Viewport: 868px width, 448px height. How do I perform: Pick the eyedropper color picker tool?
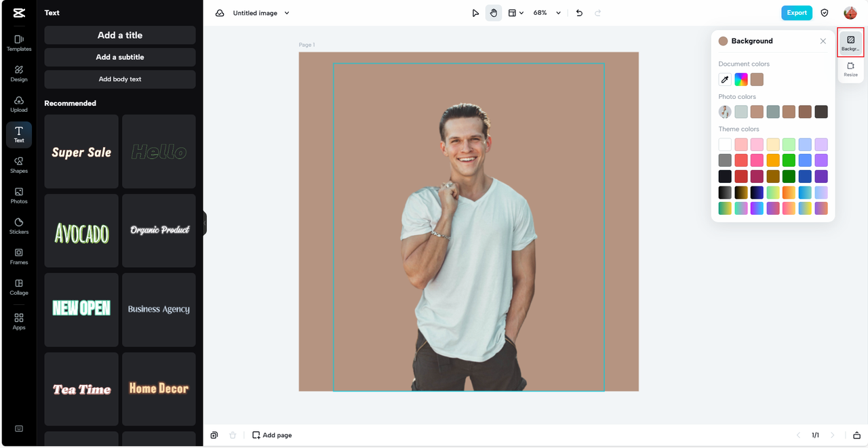(725, 79)
